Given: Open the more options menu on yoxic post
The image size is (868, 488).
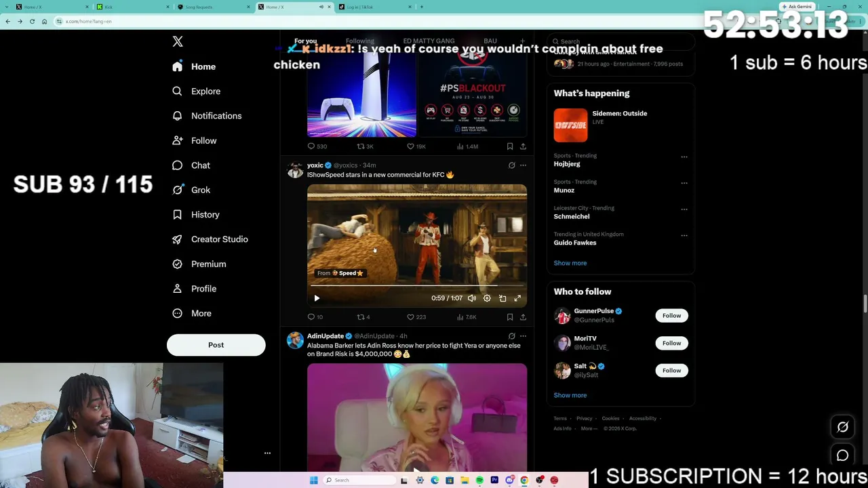Looking at the screenshot, I should pyautogui.click(x=523, y=165).
